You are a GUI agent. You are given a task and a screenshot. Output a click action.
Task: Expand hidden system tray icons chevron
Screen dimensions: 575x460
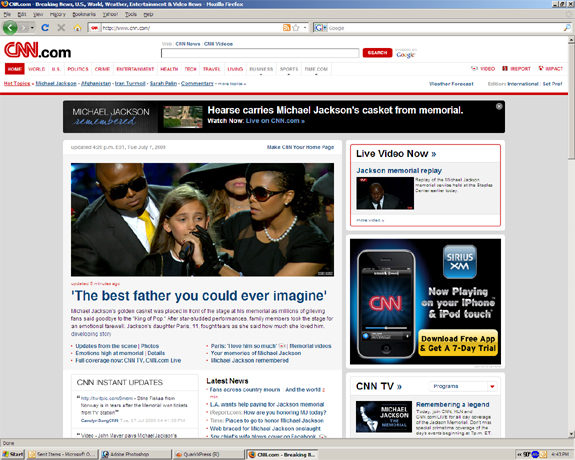coord(519,454)
